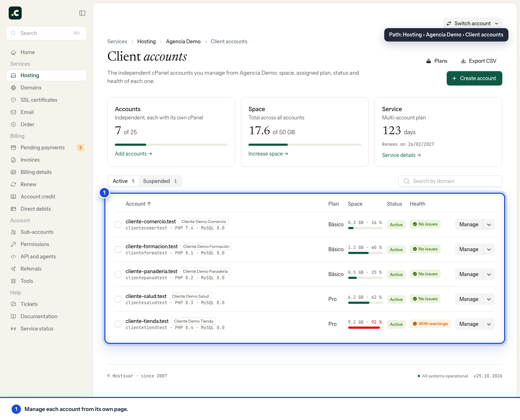Open the Switch account dropdown
The image size is (520, 420).
tap(473, 23)
